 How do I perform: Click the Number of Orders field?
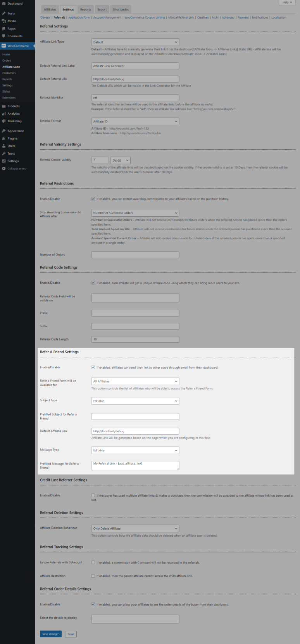135,255
